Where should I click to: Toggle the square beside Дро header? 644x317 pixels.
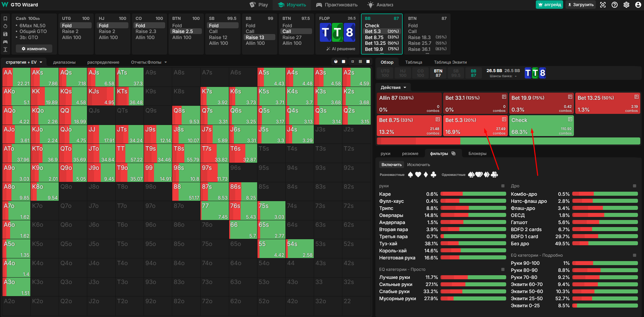(x=635, y=186)
